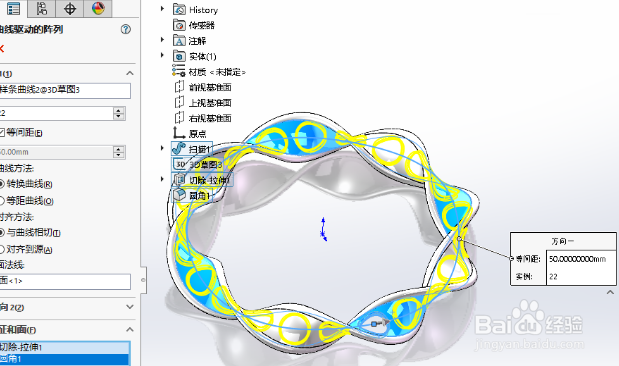Choose 对齐到源 alignment option
Image resolution: width=619 pixels, height=366 pixels.
tap(2, 249)
